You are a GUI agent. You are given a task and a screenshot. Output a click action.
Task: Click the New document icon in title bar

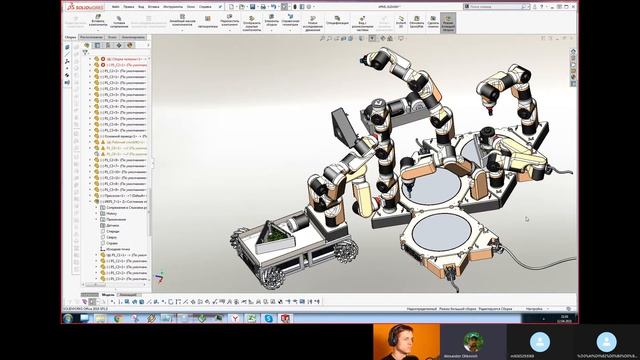[231, 7]
